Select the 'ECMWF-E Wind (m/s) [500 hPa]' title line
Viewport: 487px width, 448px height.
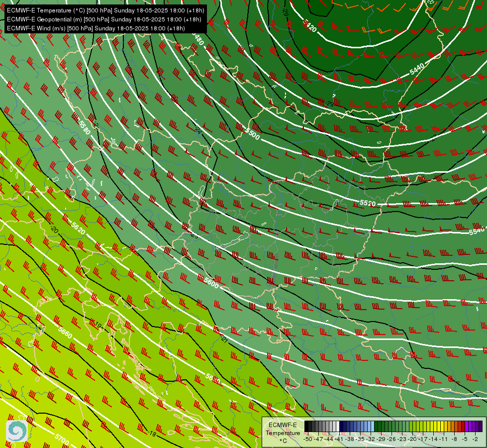(x=96, y=28)
